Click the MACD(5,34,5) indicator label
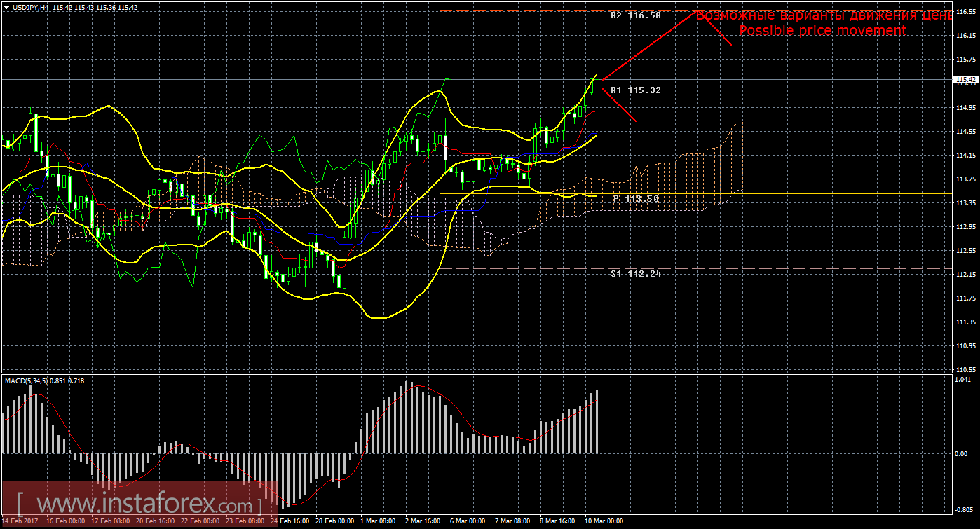This screenshot has height=529, width=980. [27, 380]
